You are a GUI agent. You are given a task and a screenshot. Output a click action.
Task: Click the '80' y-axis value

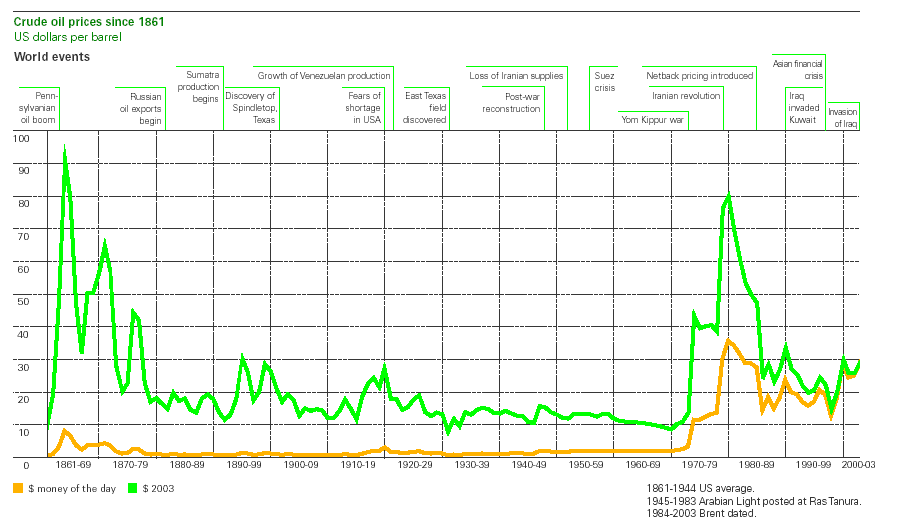click(24, 203)
